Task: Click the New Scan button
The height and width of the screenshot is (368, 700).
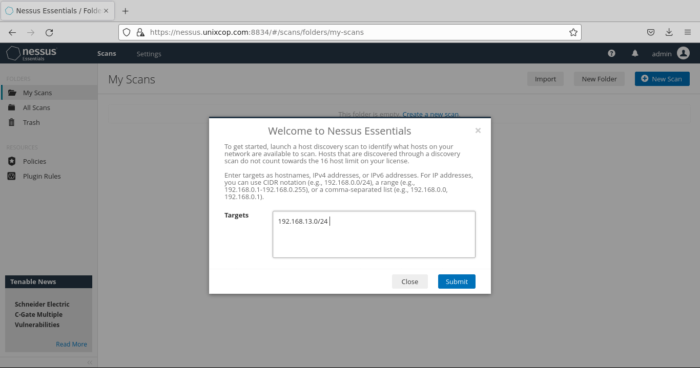Action: tap(662, 79)
